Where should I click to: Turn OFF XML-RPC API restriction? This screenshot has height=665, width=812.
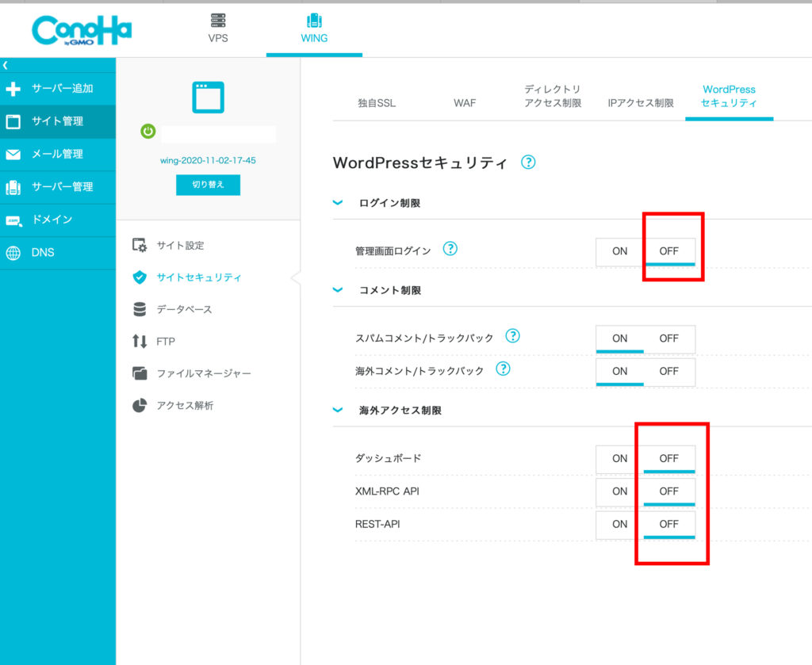(x=669, y=491)
